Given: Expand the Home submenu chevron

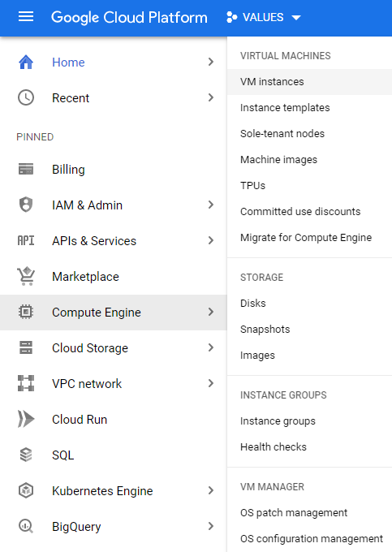Looking at the screenshot, I should pos(211,62).
